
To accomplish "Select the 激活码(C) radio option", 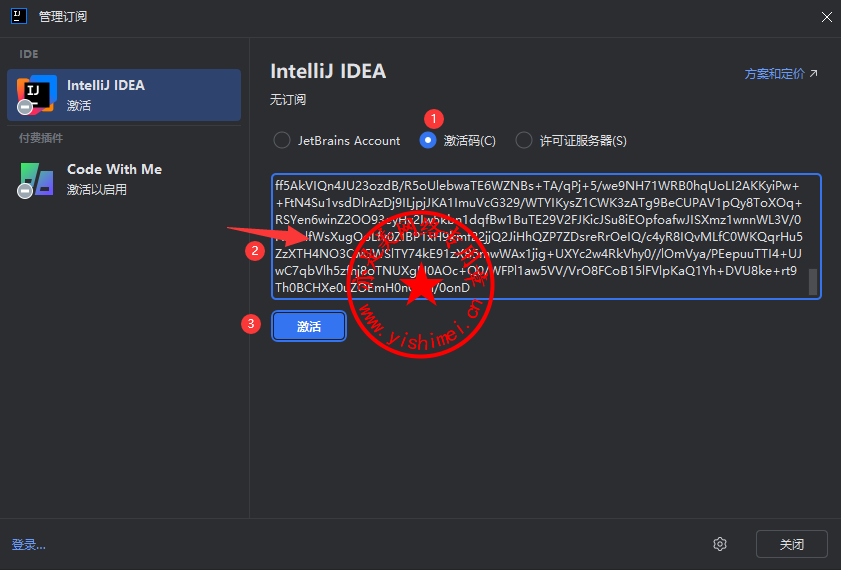I will [428, 141].
